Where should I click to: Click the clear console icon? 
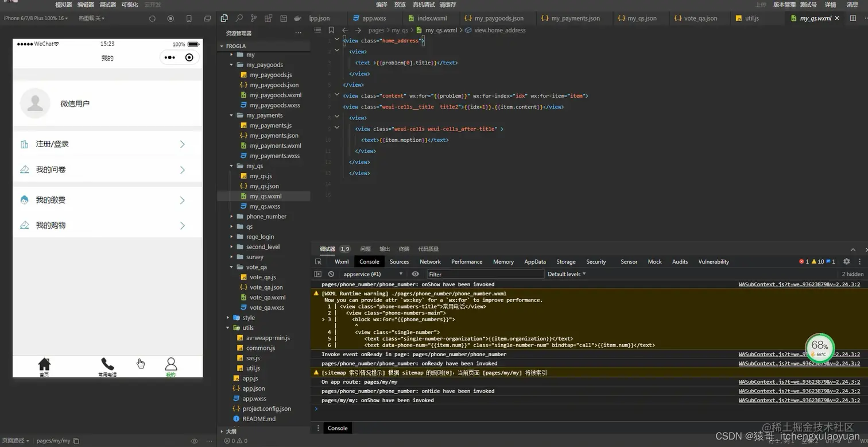pyautogui.click(x=331, y=274)
